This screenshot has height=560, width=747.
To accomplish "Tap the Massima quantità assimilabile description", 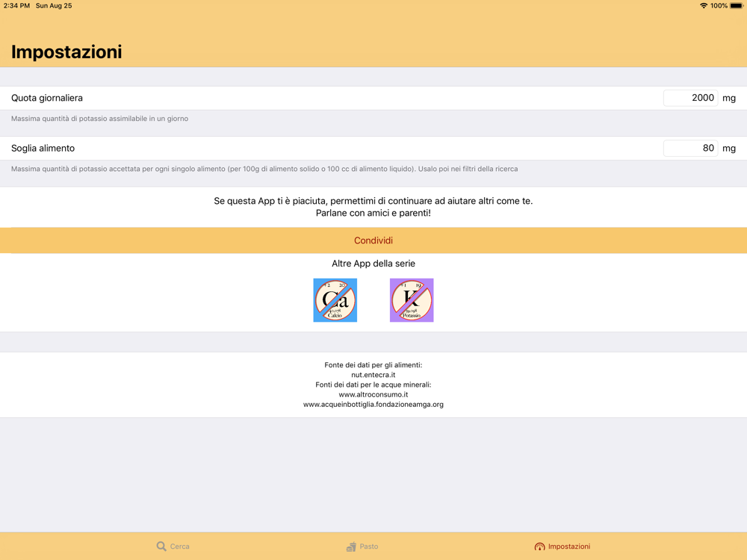I will (x=99, y=119).
